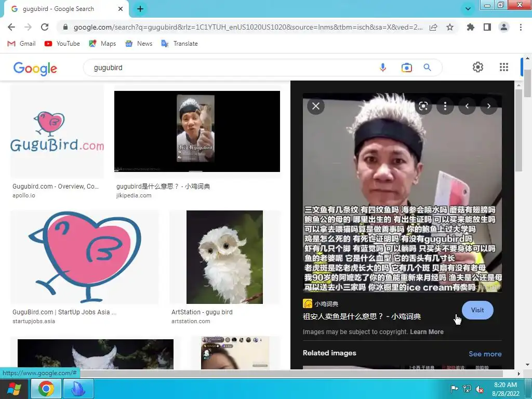Open the large pink heart bird thumbnail
Viewport: 532px width, 399px height.
pos(85,257)
